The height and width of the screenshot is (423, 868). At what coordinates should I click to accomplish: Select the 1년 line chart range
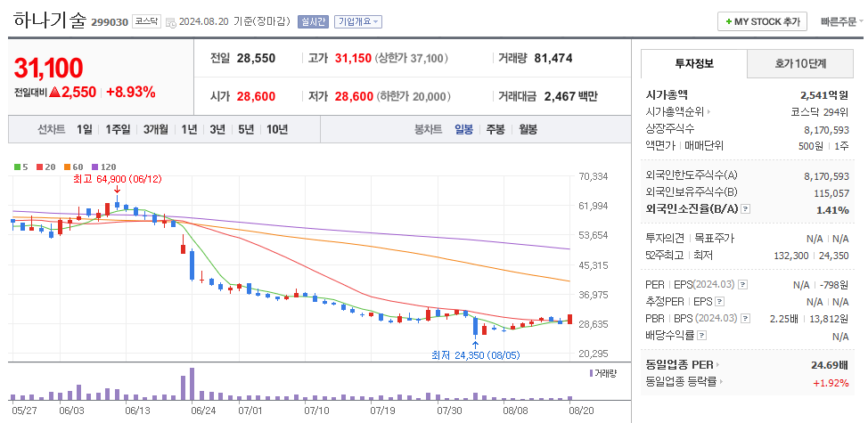click(x=189, y=130)
